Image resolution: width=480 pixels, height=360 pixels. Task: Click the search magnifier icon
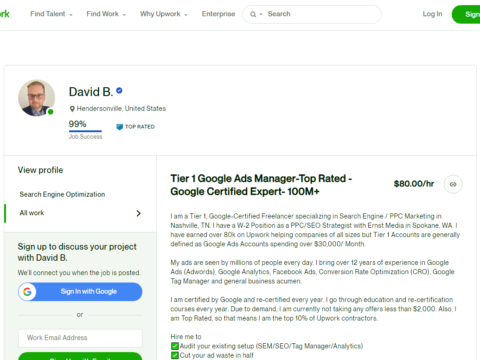253,14
